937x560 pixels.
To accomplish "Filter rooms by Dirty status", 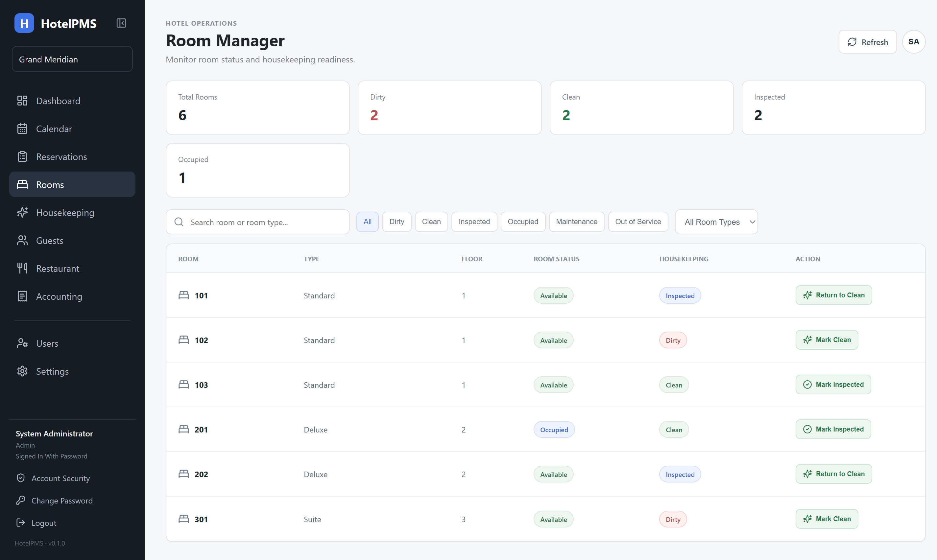I will tap(397, 222).
